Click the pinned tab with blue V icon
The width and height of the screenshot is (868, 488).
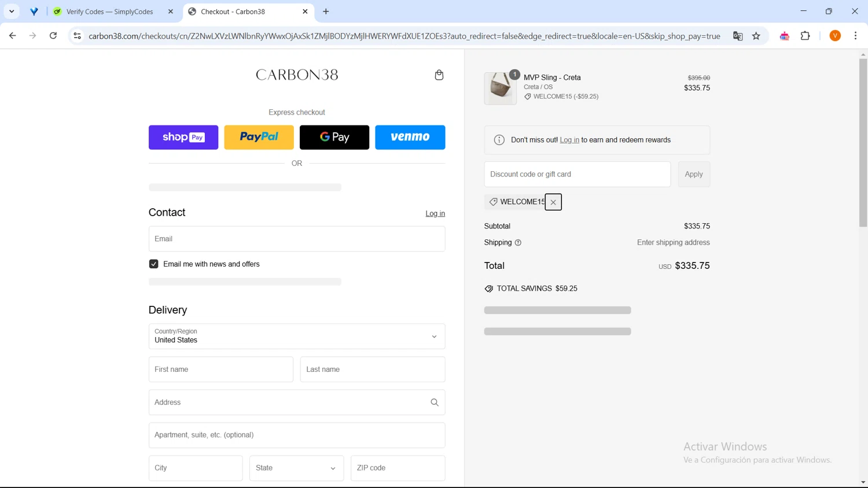tap(34, 12)
